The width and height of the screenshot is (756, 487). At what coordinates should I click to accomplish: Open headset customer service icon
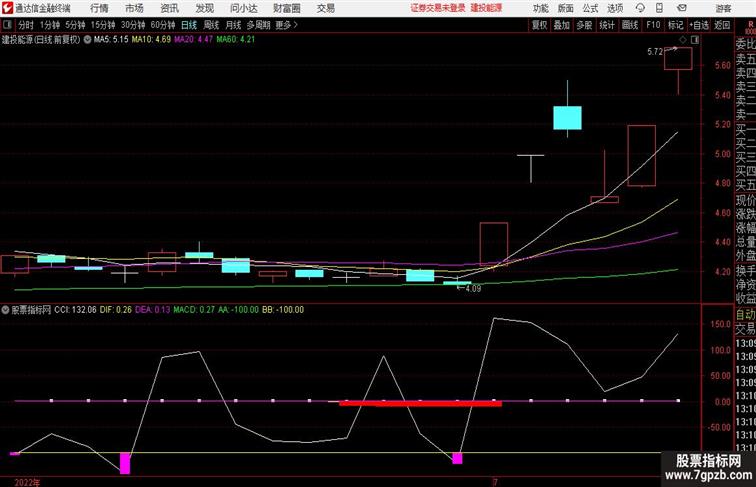640,8
